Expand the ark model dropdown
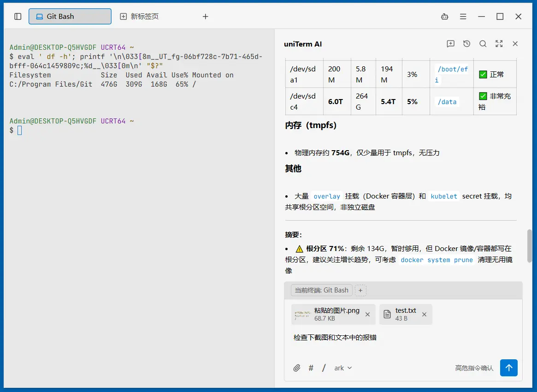This screenshot has height=392, width=537. pyautogui.click(x=343, y=368)
